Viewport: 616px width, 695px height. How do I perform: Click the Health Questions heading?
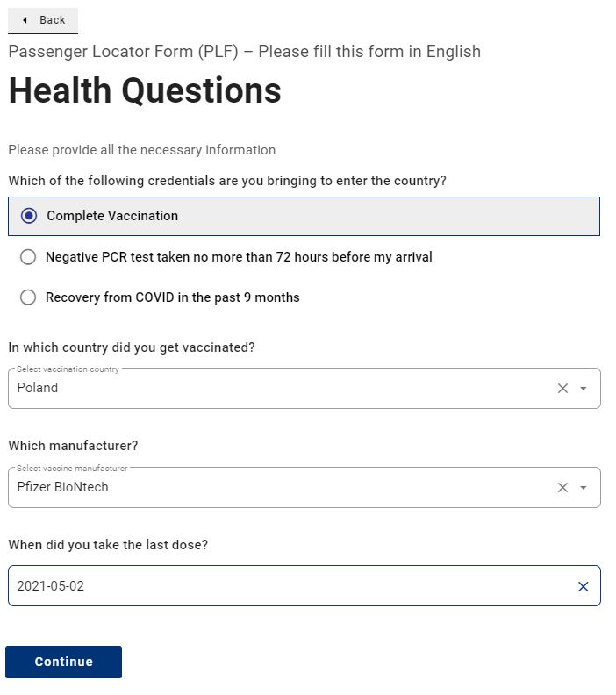(145, 91)
